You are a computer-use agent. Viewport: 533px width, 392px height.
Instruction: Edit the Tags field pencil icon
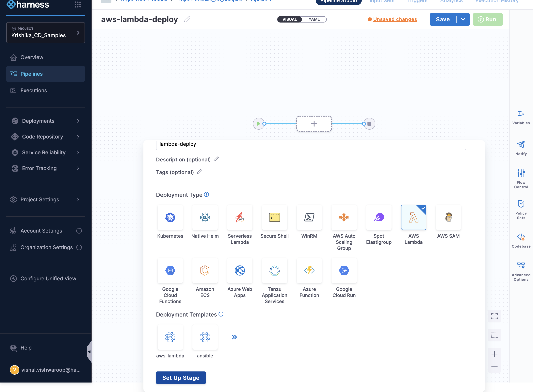(199, 171)
